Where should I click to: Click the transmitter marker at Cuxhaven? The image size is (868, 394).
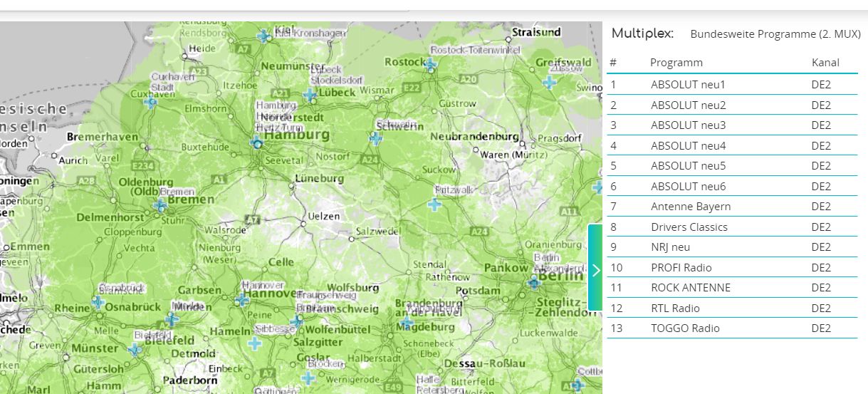150,103
